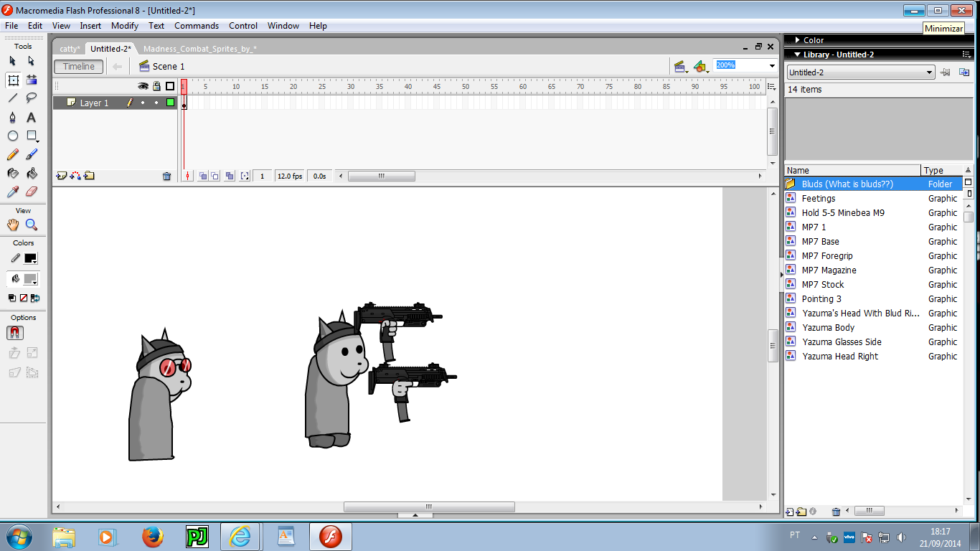The image size is (980, 551).
Task: Toggle Layer 1 green outline square
Action: [170, 103]
